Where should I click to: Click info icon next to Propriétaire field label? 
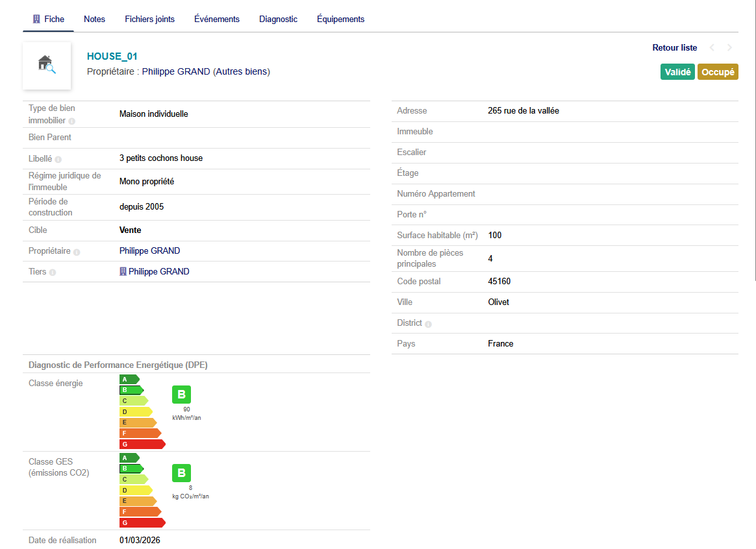tap(77, 252)
